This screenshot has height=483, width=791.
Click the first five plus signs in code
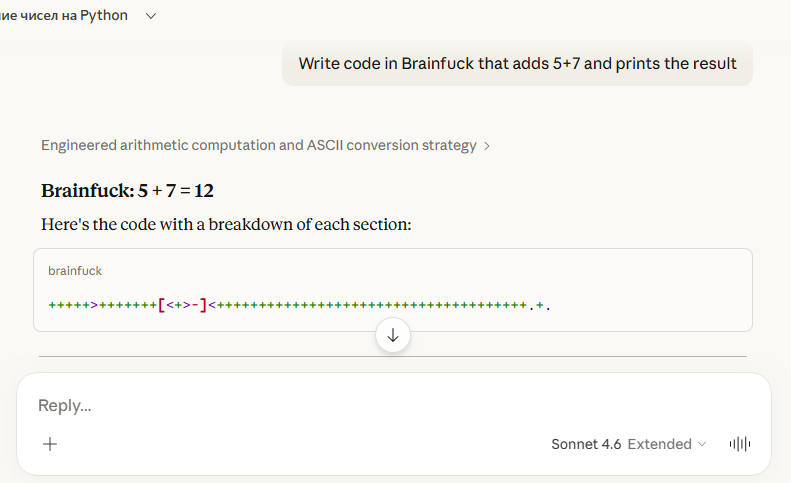(69, 305)
